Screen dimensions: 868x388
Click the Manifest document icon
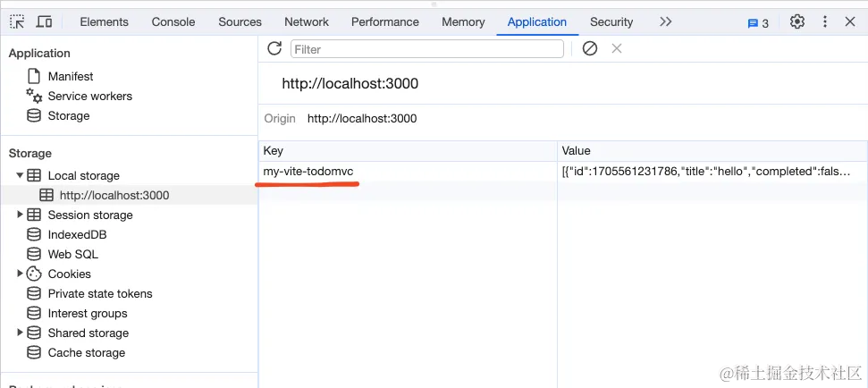pyautogui.click(x=34, y=76)
